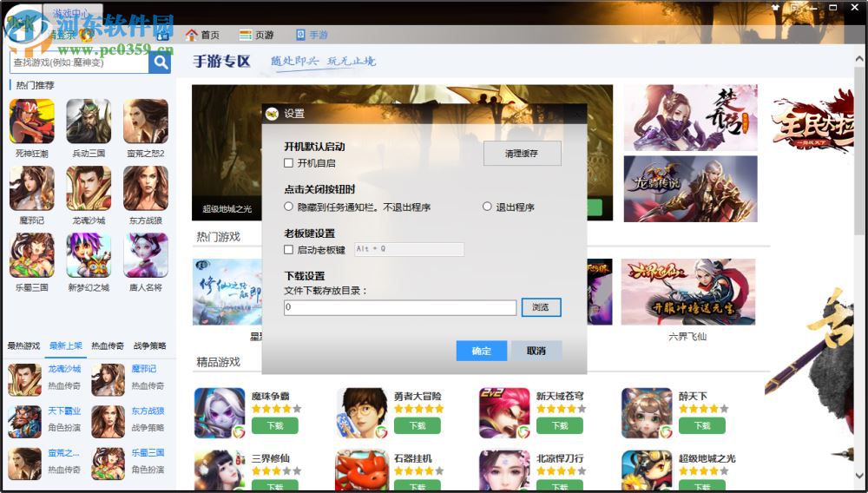Open 死神狂潮 game icon
The height and width of the screenshot is (493, 868).
coord(32,122)
